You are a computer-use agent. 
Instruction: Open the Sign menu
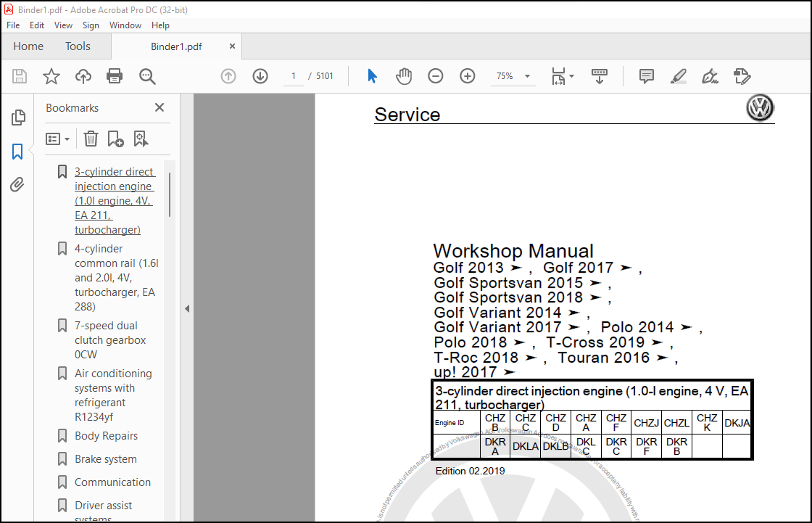91,25
